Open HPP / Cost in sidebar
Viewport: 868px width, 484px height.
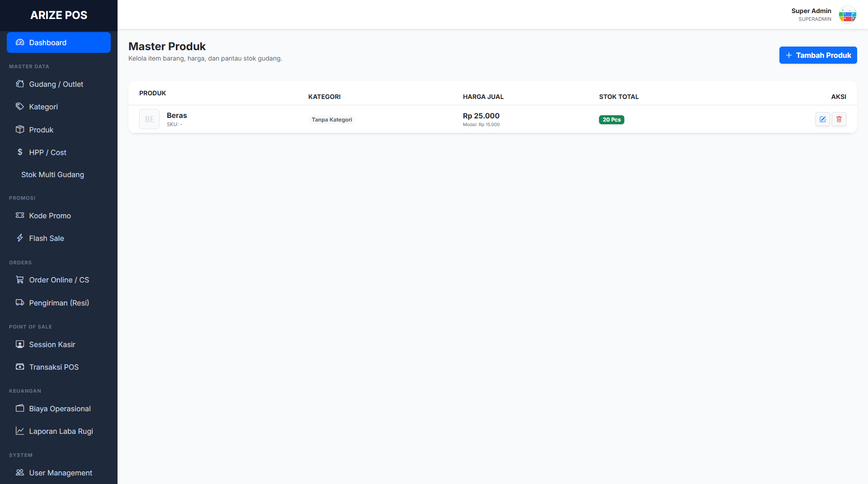47,152
